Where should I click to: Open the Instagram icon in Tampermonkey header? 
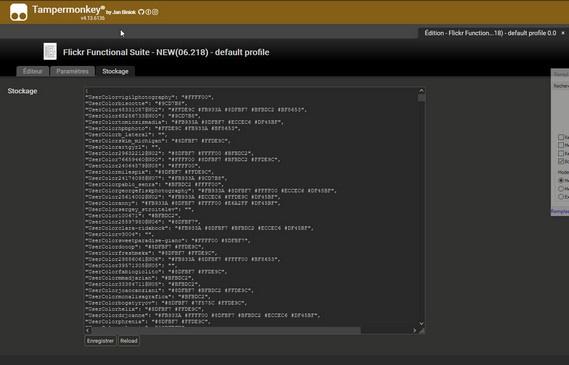tap(155, 12)
